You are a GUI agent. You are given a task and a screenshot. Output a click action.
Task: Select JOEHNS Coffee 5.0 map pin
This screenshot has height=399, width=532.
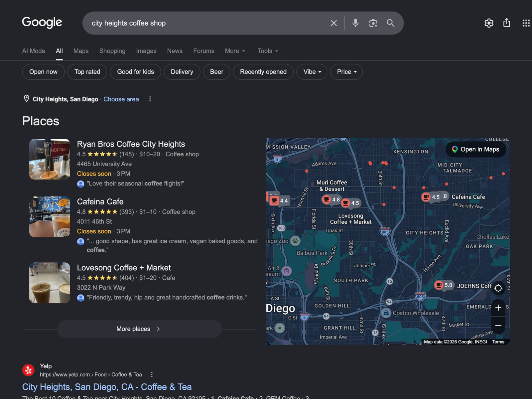point(444,285)
